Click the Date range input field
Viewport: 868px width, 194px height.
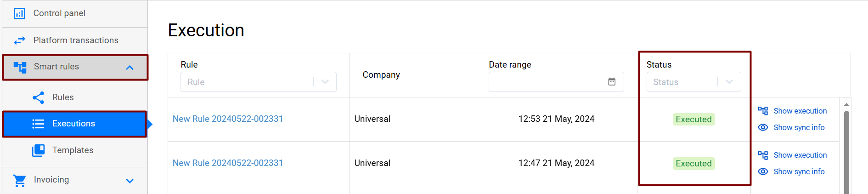click(x=547, y=82)
